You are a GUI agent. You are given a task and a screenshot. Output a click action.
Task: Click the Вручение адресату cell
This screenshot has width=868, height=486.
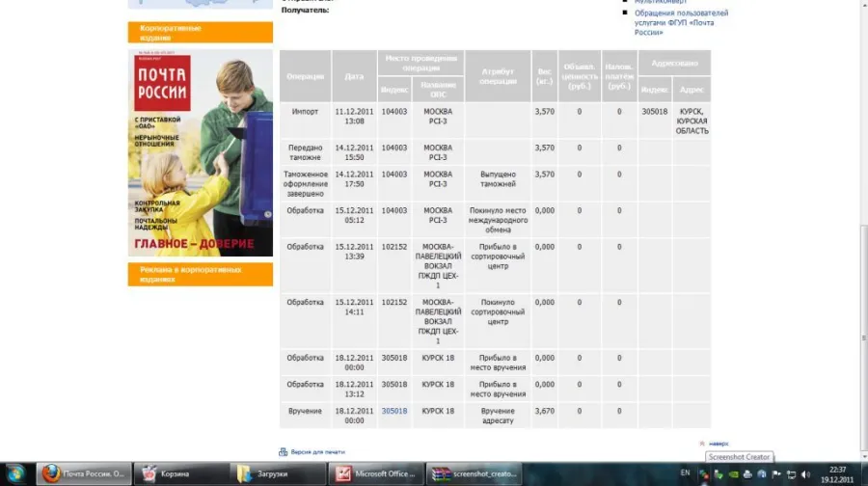click(x=498, y=417)
